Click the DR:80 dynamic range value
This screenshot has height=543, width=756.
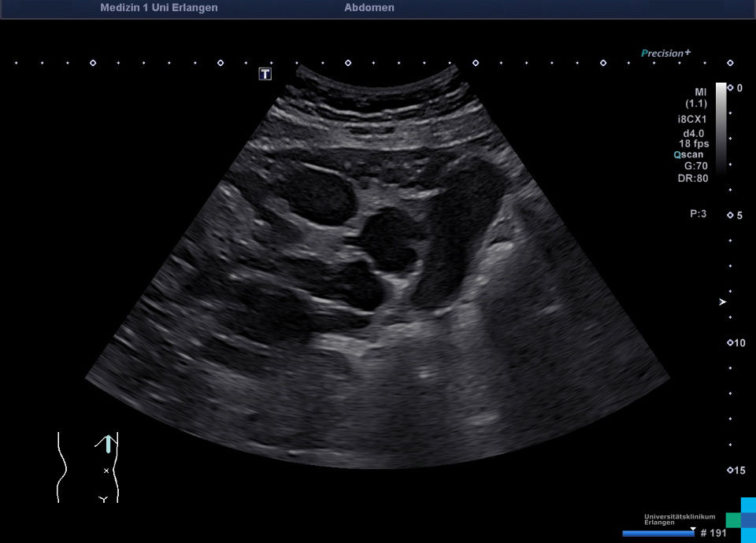pyautogui.click(x=693, y=178)
